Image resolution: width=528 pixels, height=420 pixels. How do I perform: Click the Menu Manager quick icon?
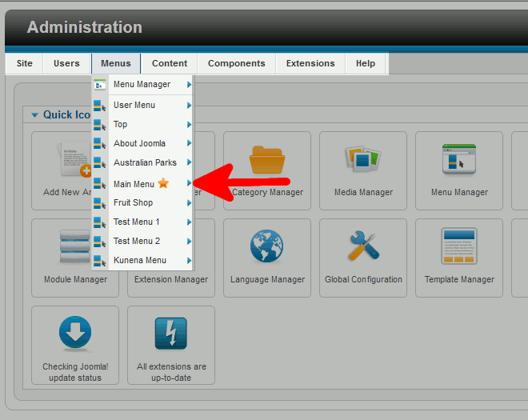[x=459, y=160]
